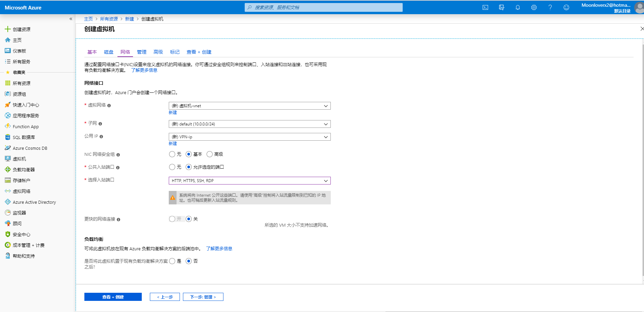Switch to 网络 tab
This screenshot has height=312, width=644.
(125, 52)
